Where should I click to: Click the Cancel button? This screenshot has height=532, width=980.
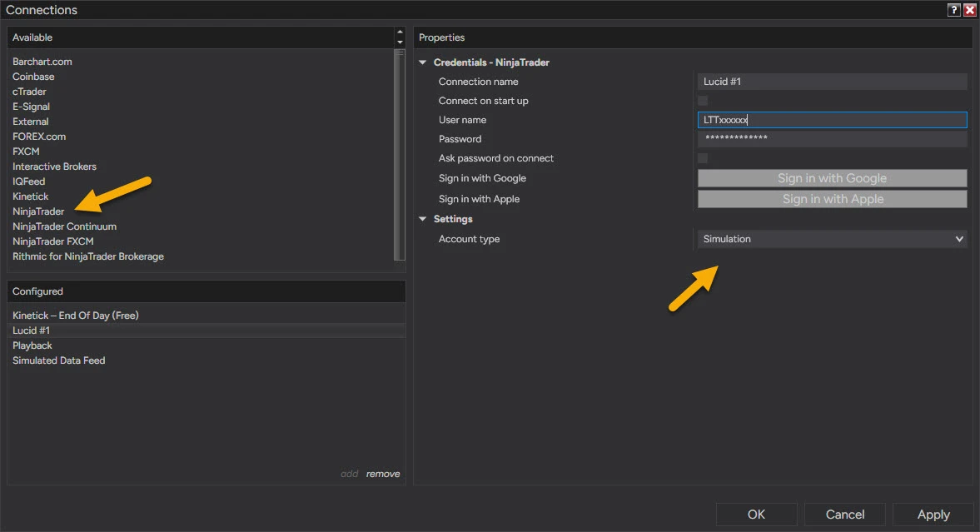845,515
